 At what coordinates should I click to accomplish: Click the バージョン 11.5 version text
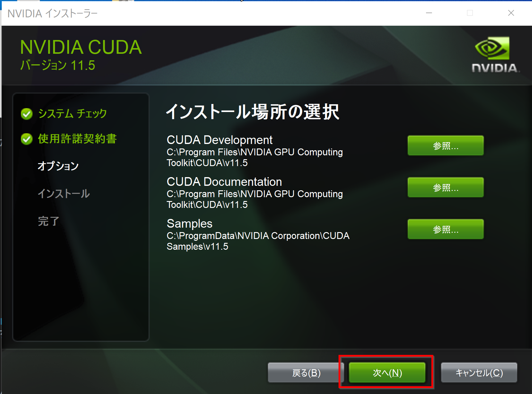[58, 65]
